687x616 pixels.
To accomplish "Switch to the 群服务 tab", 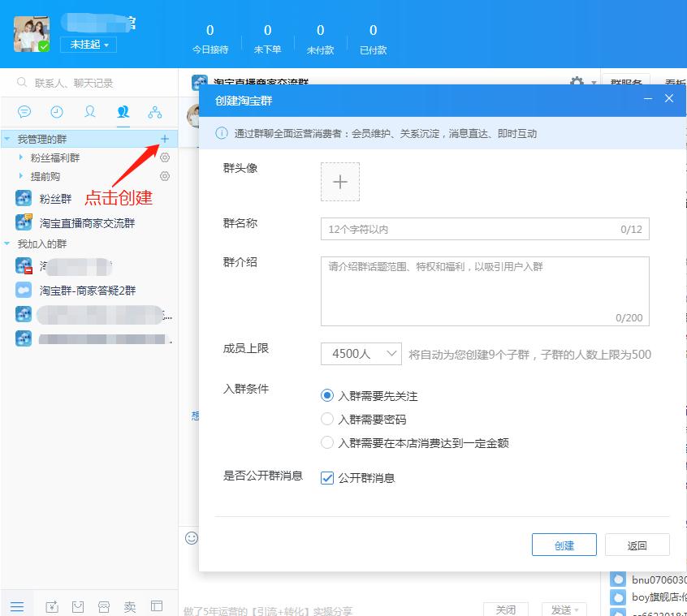I will coord(627,83).
